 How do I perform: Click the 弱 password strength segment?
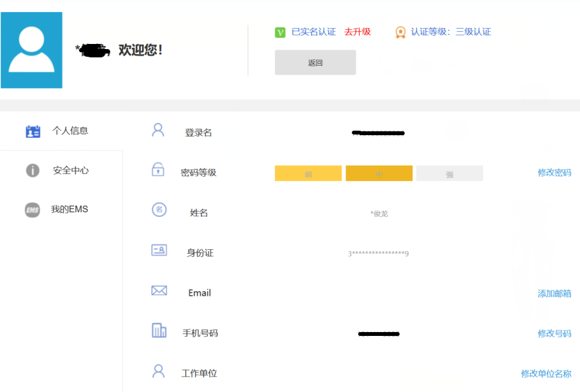[x=308, y=173]
